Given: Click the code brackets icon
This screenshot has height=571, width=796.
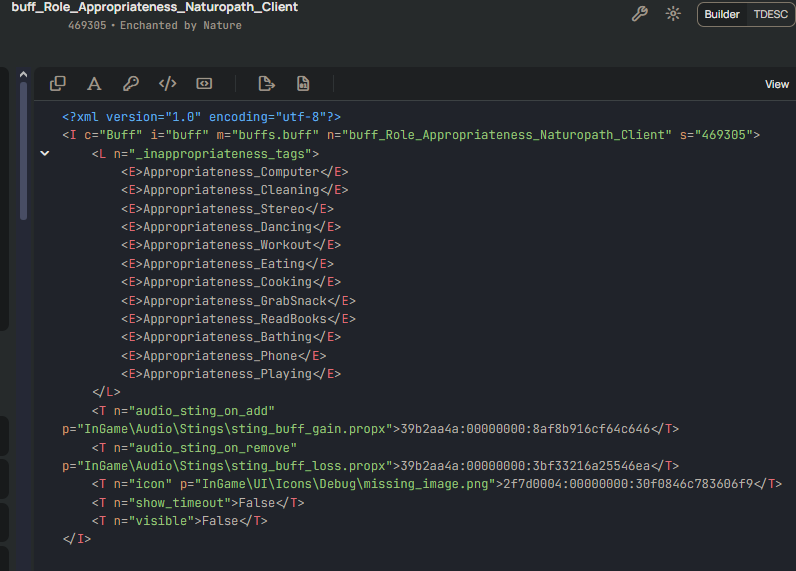Looking at the screenshot, I should point(168,84).
